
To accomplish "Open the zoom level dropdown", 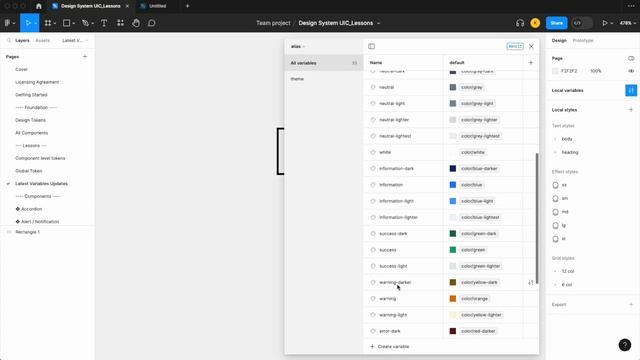I will 627,23.
